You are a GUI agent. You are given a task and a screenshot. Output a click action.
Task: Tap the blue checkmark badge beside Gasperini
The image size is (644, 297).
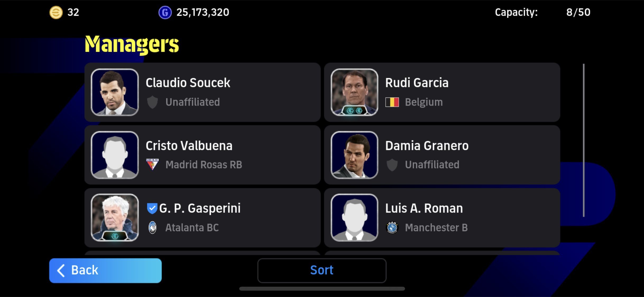tap(152, 208)
